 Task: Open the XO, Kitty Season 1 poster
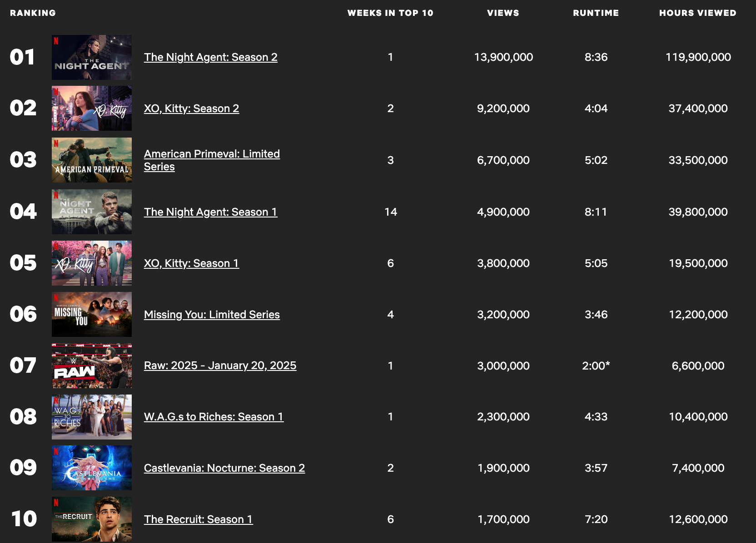[92, 263]
